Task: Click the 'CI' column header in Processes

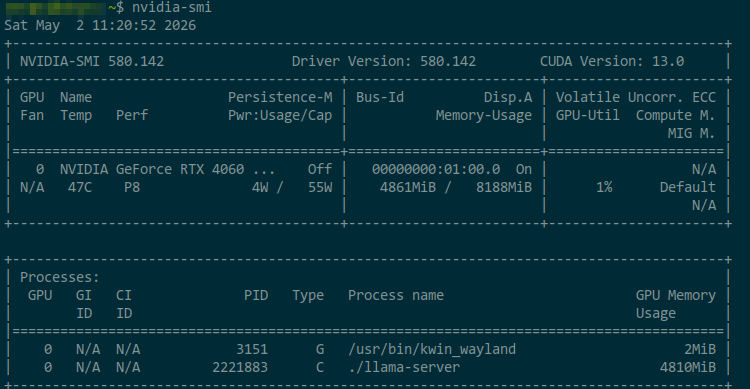Action: click(123, 295)
